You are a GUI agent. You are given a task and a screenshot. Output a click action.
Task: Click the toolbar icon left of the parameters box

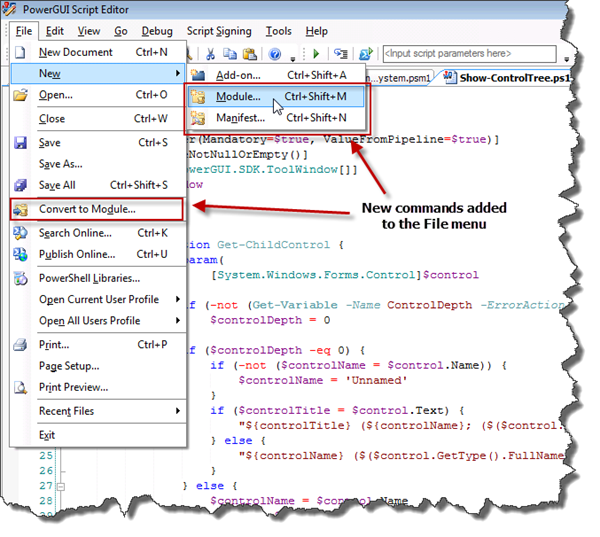(x=365, y=54)
